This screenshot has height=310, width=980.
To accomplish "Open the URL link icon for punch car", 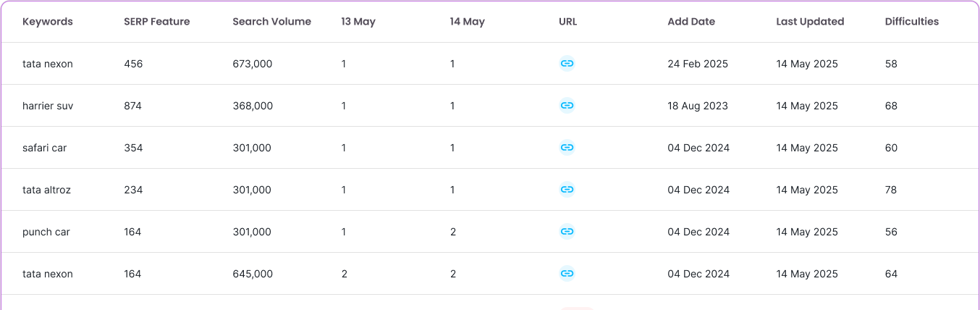I will click(x=567, y=232).
